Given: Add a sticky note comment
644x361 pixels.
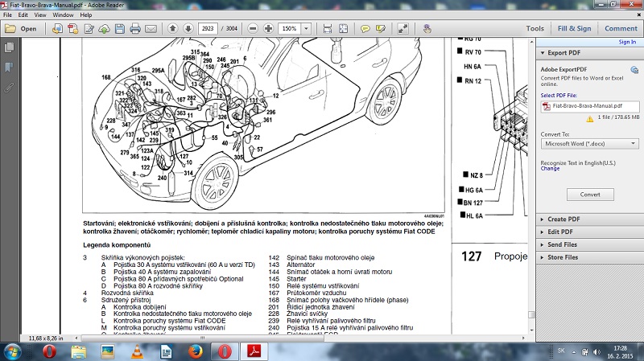Looking at the screenshot, I should [365, 28].
